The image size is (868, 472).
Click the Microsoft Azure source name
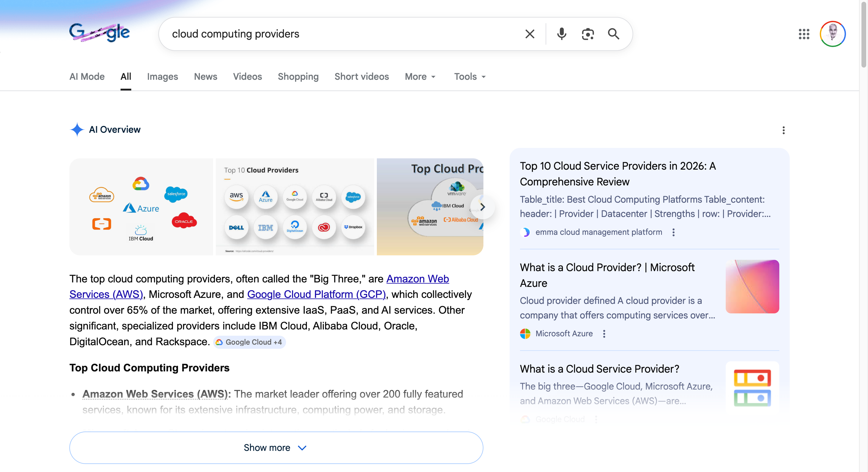coord(564,334)
